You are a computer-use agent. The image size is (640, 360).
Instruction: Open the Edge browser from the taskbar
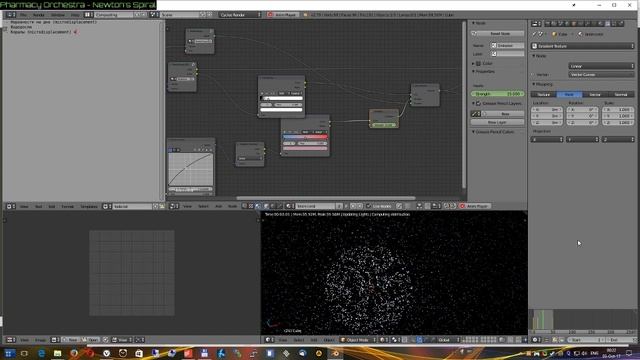tap(41, 353)
